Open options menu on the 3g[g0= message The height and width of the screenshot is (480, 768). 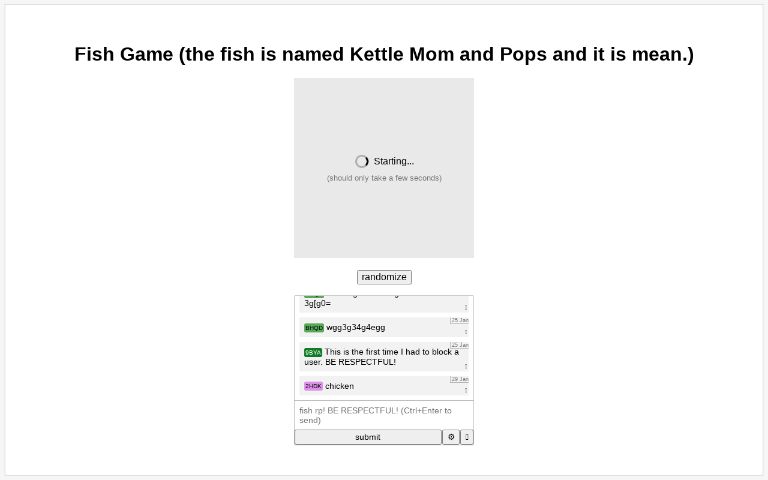466,307
